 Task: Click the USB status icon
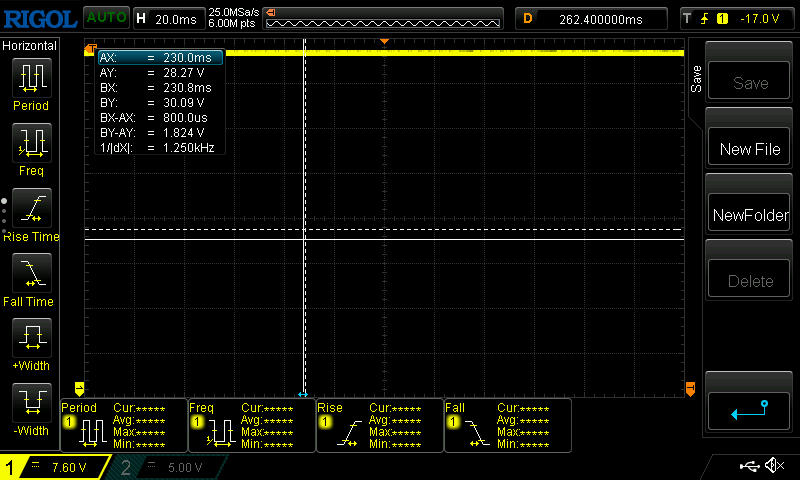pyautogui.click(x=748, y=466)
